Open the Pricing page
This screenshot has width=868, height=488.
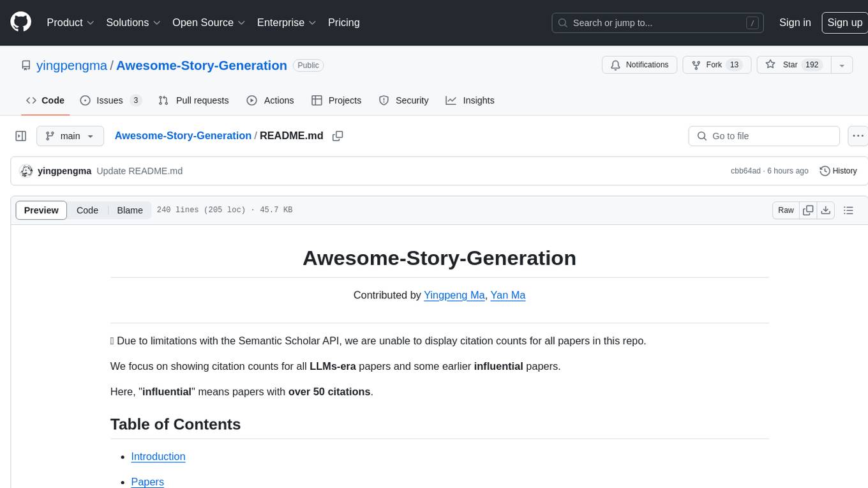344,22
